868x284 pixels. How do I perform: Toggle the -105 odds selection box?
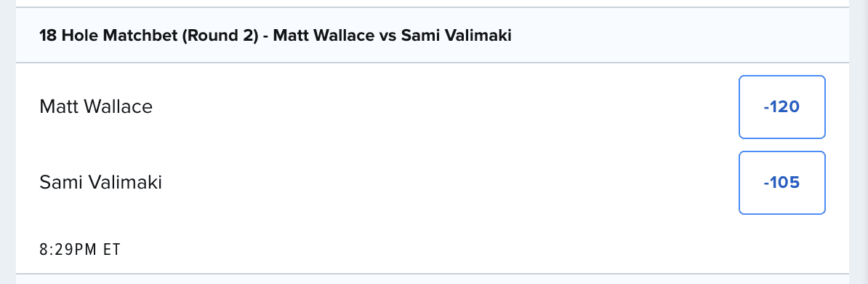pos(781,183)
